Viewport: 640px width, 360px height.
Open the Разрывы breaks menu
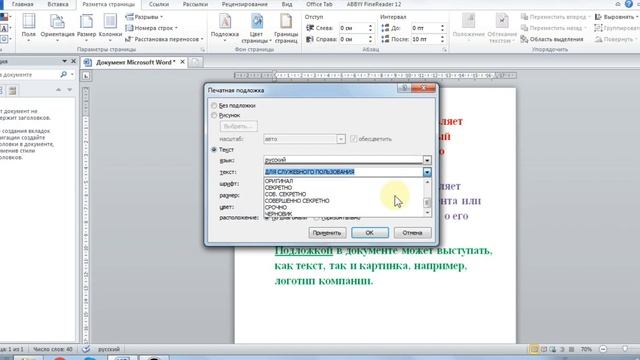point(144,17)
